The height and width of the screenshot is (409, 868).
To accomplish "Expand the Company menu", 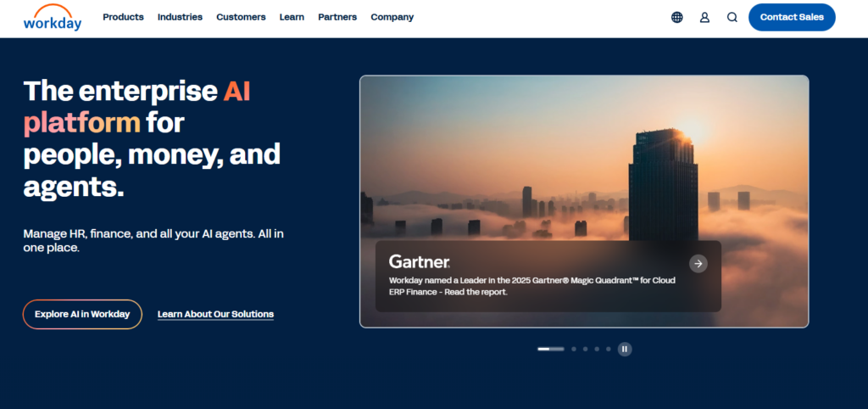I will pyautogui.click(x=392, y=17).
